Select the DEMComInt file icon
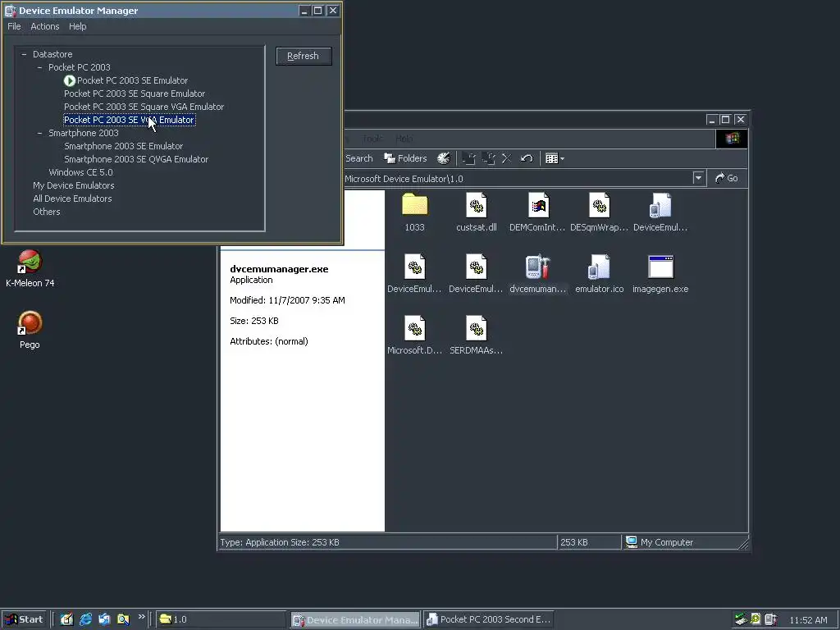 pos(538,206)
